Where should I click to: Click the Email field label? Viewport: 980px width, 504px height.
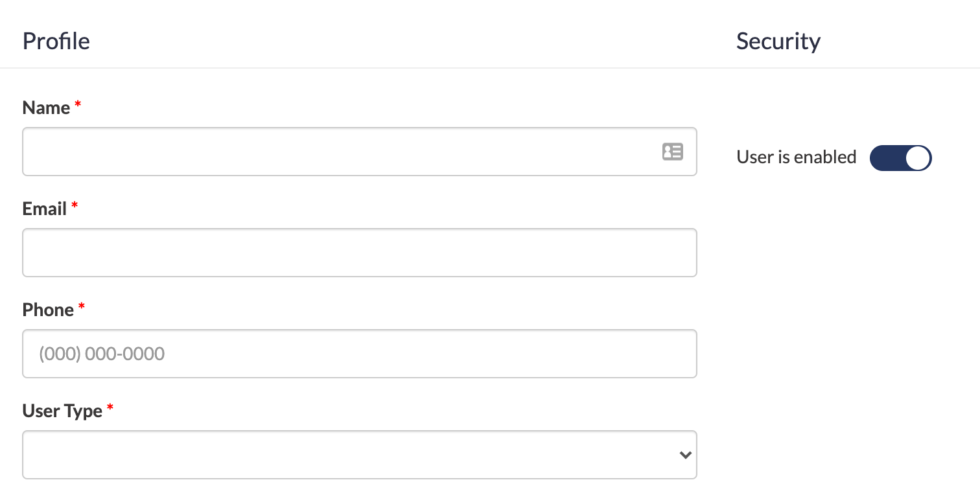pos(45,209)
